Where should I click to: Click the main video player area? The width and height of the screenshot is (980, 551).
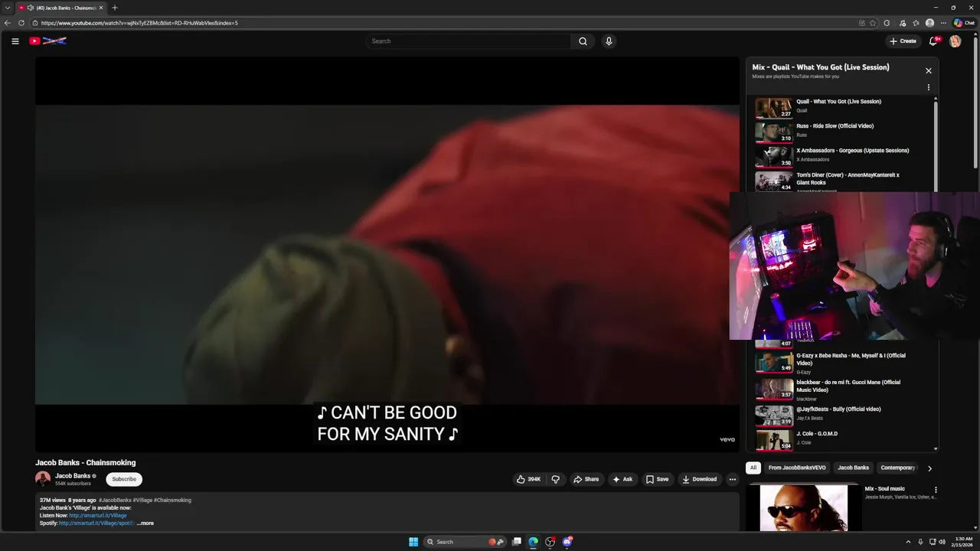387,254
